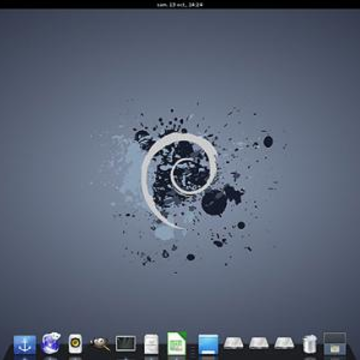Open the Rhythmbox speaker icon
Screen dimensions: 360x360
click(75, 344)
